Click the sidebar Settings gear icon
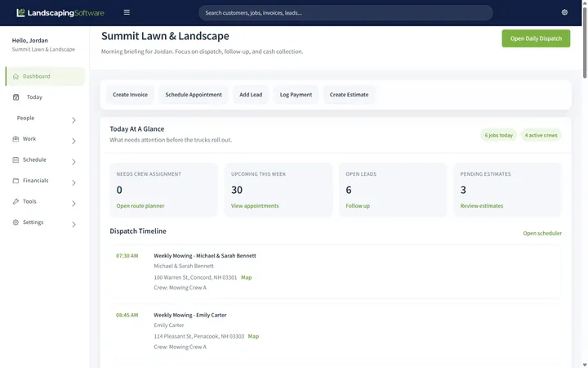 (x=16, y=222)
